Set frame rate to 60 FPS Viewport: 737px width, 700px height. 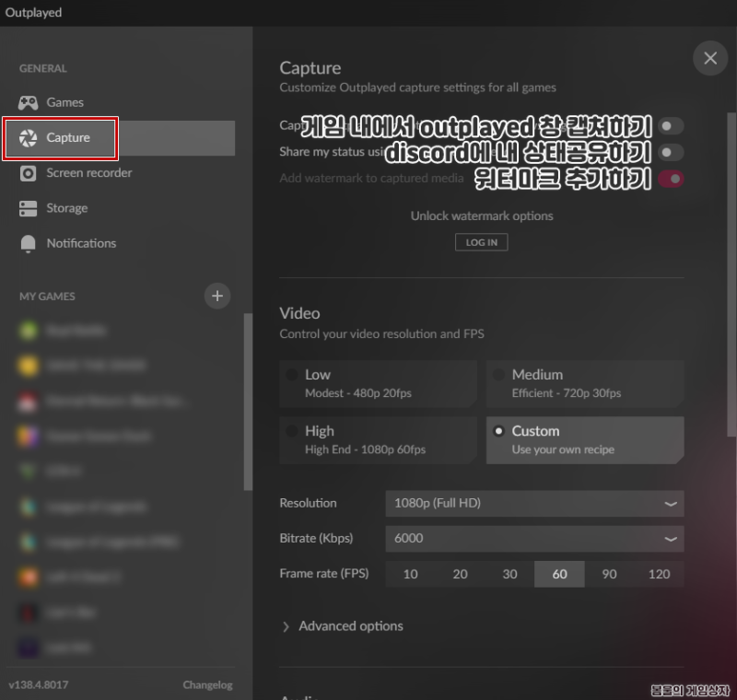tap(559, 574)
